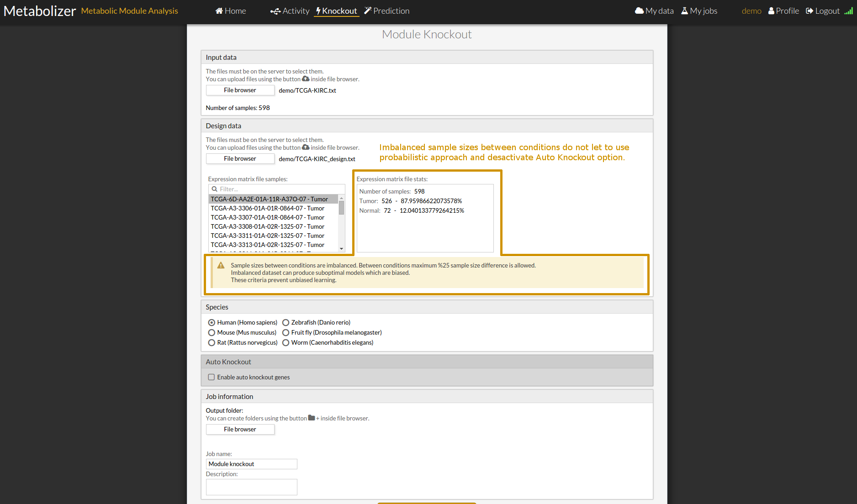This screenshot has width=857, height=504.
Task: Click the green signal strength icon
Action: pyautogui.click(x=848, y=11)
